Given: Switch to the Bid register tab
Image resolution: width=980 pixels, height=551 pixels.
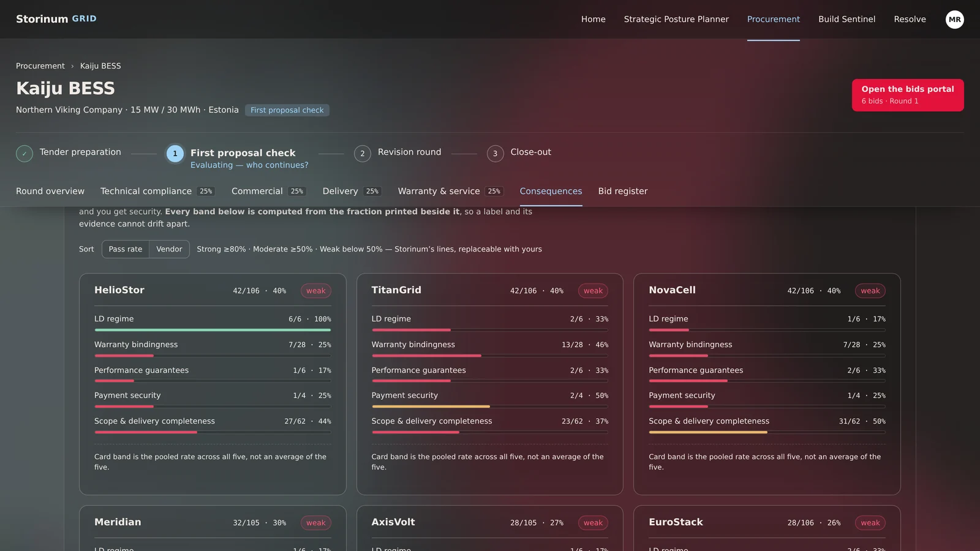Looking at the screenshot, I should [623, 191].
